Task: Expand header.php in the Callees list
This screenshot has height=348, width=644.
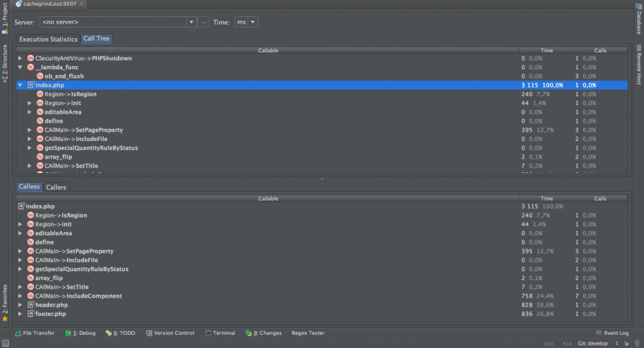Action: tap(20, 305)
